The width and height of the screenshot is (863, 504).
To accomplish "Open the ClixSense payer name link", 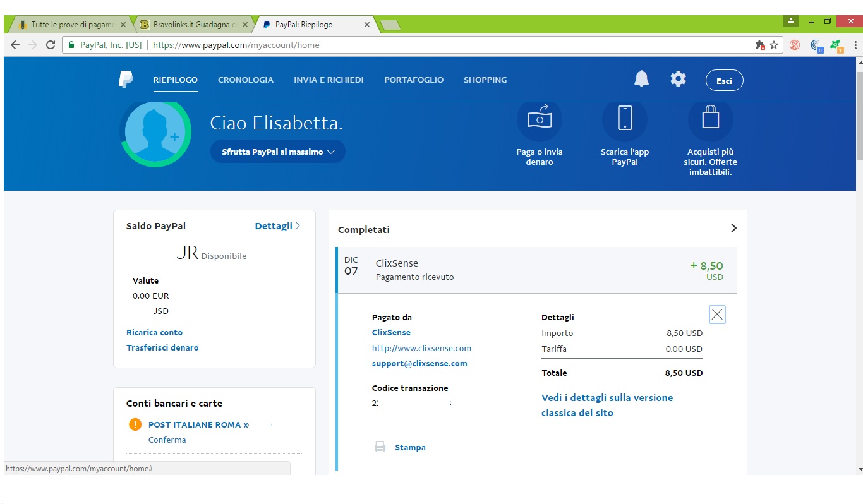I will pyautogui.click(x=391, y=332).
